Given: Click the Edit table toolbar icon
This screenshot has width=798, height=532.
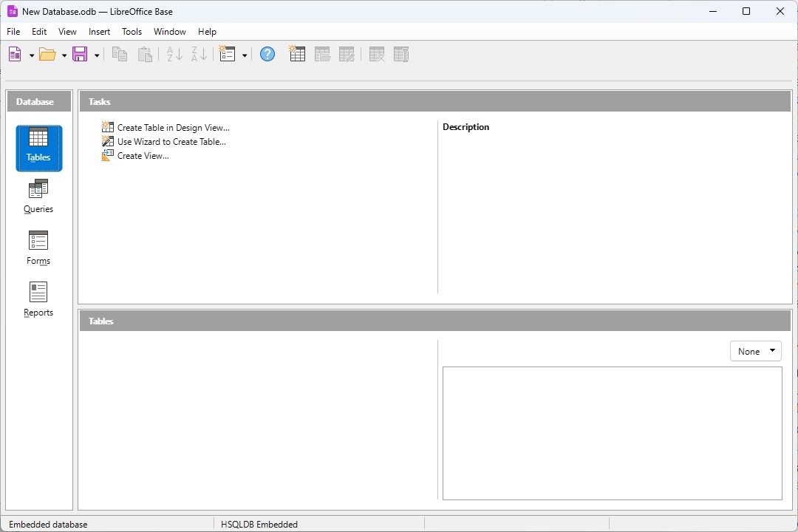Looking at the screenshot, I should click(347, 54).
